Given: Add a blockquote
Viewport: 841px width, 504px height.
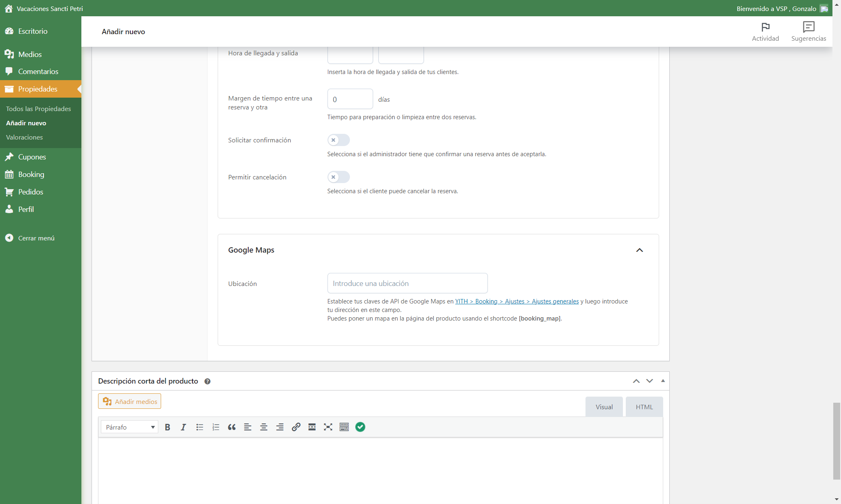Looking at the screenshot, I should coord(232,427).
